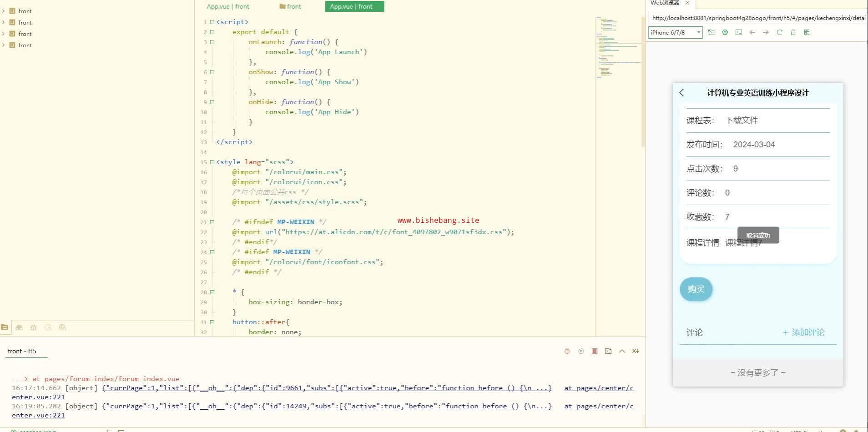Collapse the console panel with up chevron

(x=622, y=351)
